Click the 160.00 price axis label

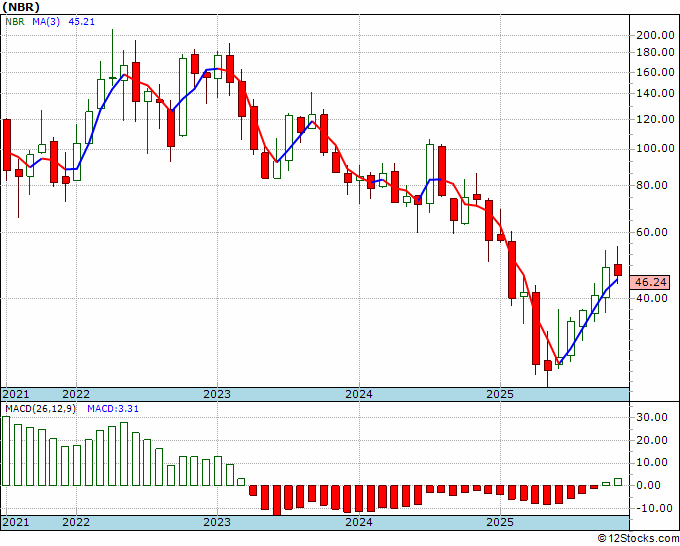point(655,72)
